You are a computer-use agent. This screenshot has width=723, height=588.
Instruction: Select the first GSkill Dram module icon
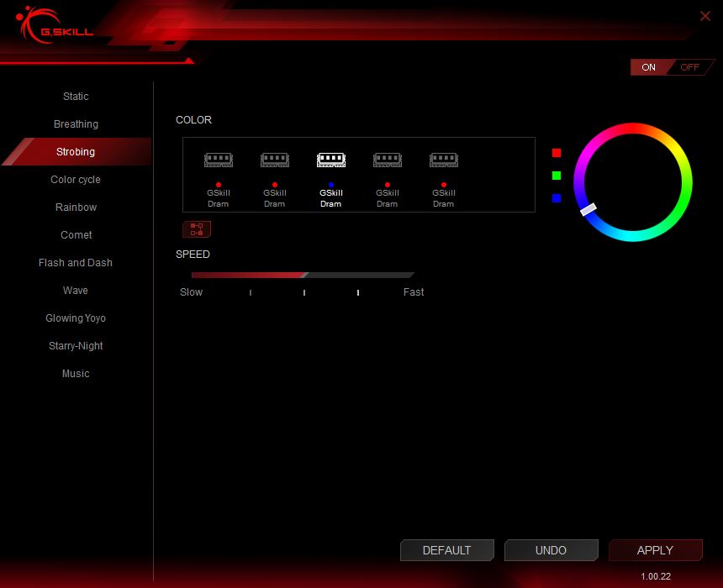tap(219, 160)
